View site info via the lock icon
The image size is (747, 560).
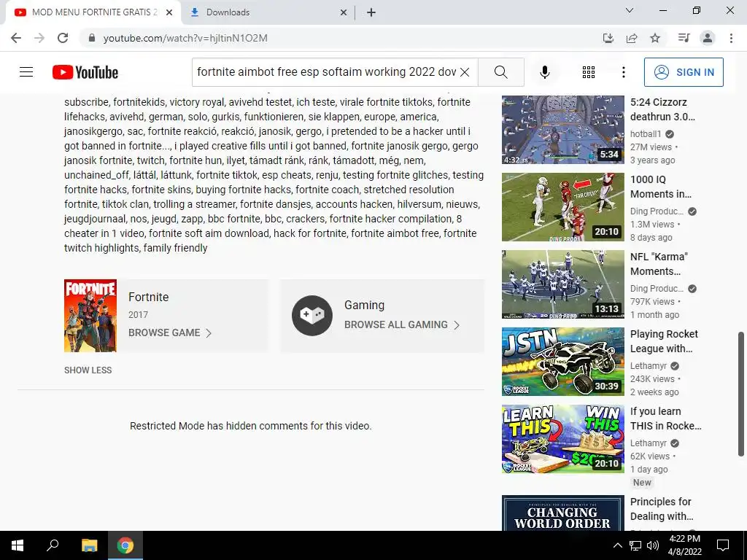[x=92, y=38]
